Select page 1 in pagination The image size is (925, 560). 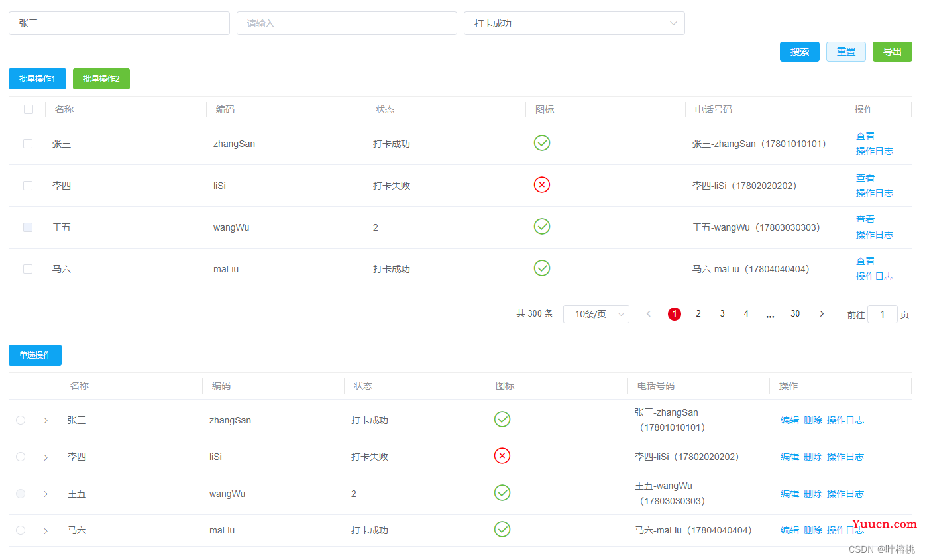(675, 314)
